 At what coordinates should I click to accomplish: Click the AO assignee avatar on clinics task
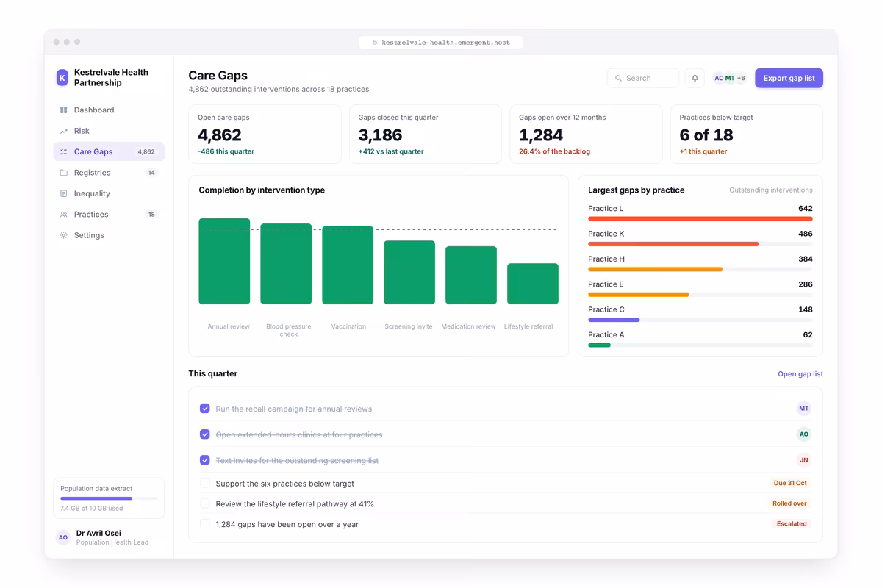[804, 434]
